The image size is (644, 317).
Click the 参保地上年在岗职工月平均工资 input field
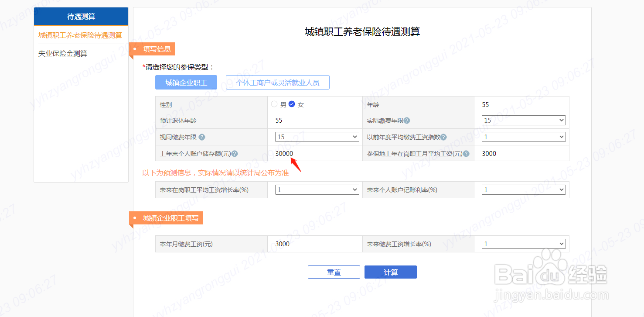[521, 154]
